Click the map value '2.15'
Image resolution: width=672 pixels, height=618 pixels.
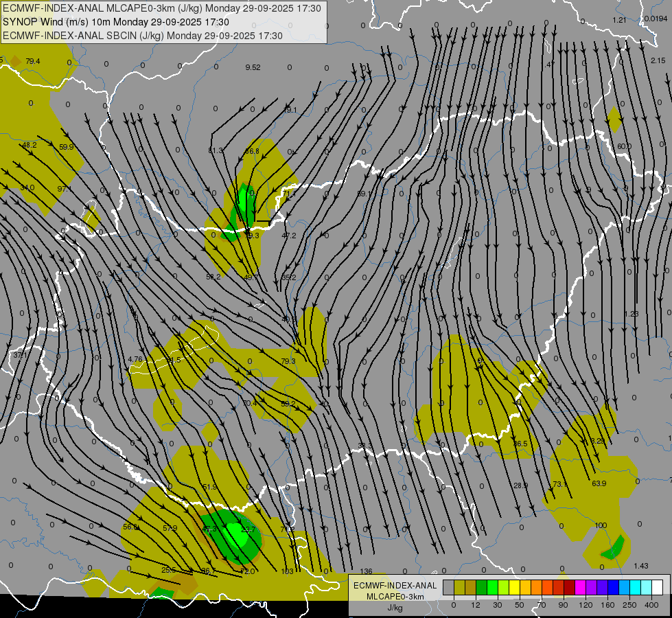pos(658,60)
